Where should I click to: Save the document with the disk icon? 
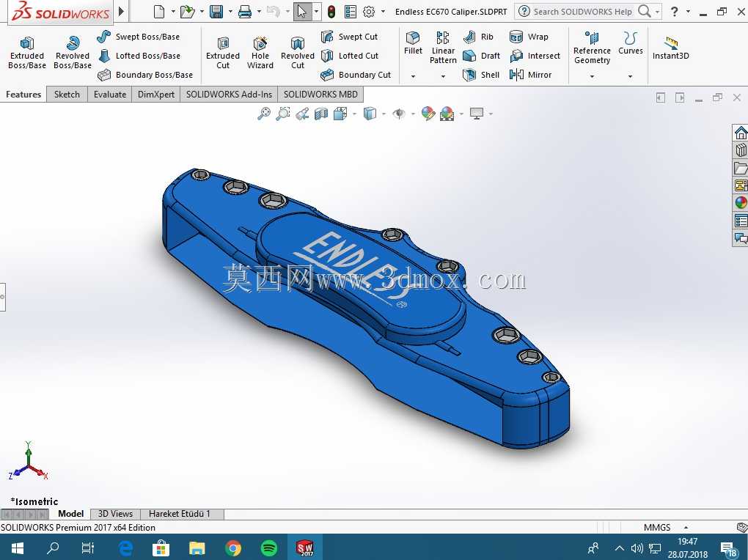216,12
